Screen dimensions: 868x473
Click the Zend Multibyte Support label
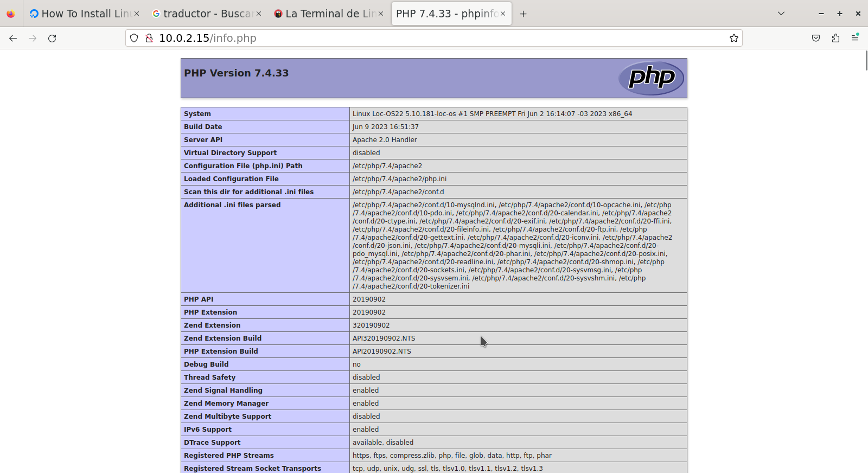pos(227,417)
